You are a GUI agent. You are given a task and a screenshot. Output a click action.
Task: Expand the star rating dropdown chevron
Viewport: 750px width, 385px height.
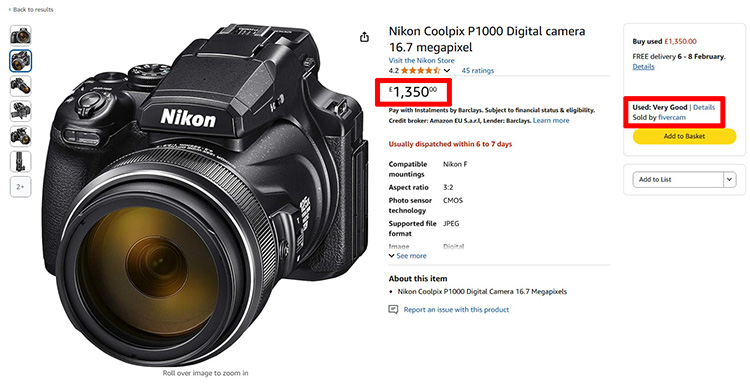pos(447,71)
